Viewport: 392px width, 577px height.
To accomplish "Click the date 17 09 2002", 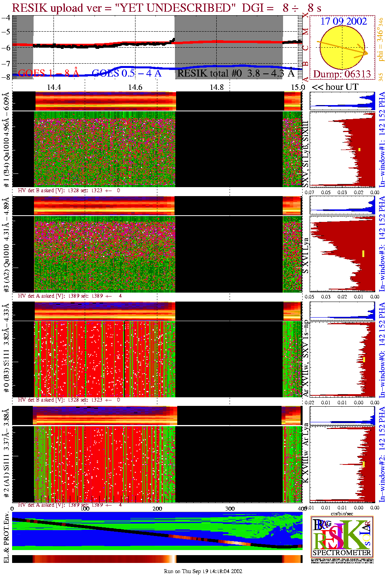I will tap(344, 21).
